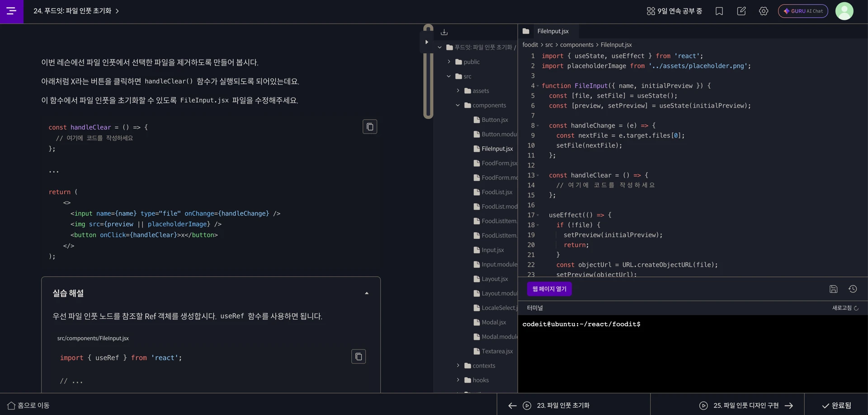Image resolution: width=868 pixels, height=415 pixels.
Task: Mark lesson complete with 완료됨
Action: pos(836,406)
